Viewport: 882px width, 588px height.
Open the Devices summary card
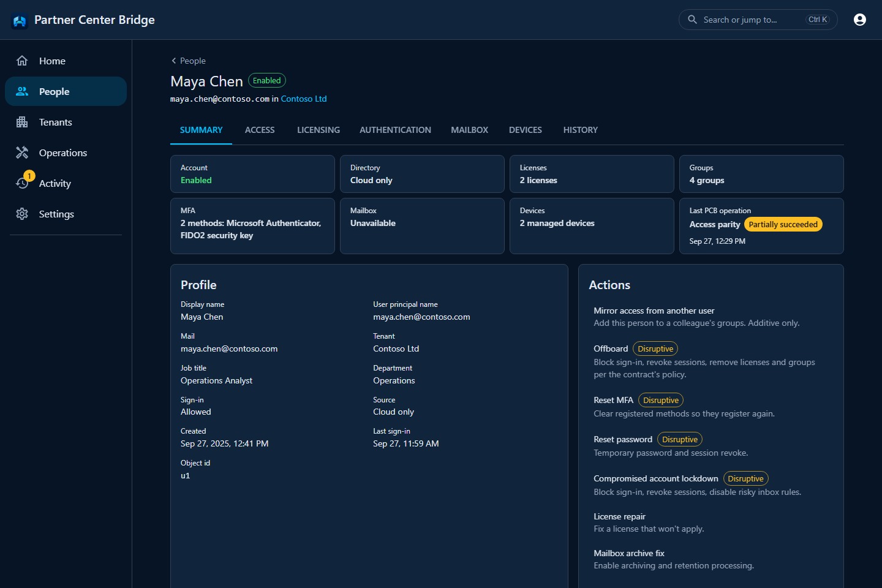tap(592, 226)
